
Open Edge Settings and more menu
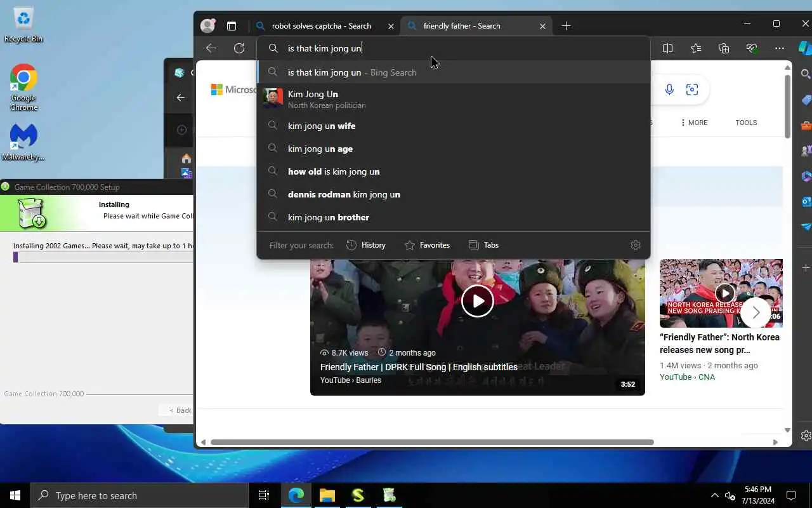780,48
